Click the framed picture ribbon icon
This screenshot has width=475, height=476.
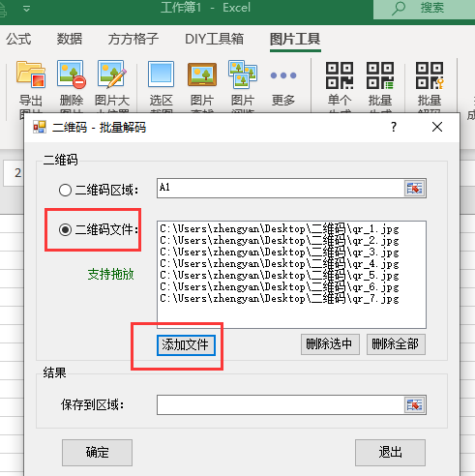point(202,74)
